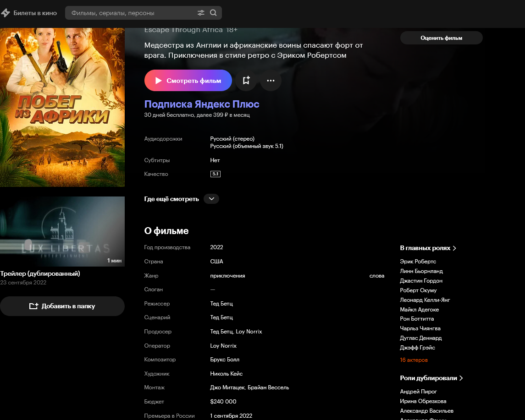525x420 pixels.
Task: Click the $240 000 budget value
Action: 223,401
